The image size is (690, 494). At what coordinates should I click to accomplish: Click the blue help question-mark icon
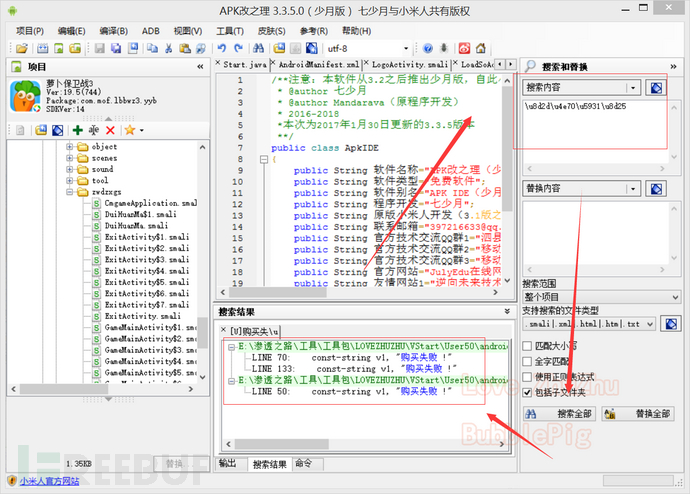427,48
